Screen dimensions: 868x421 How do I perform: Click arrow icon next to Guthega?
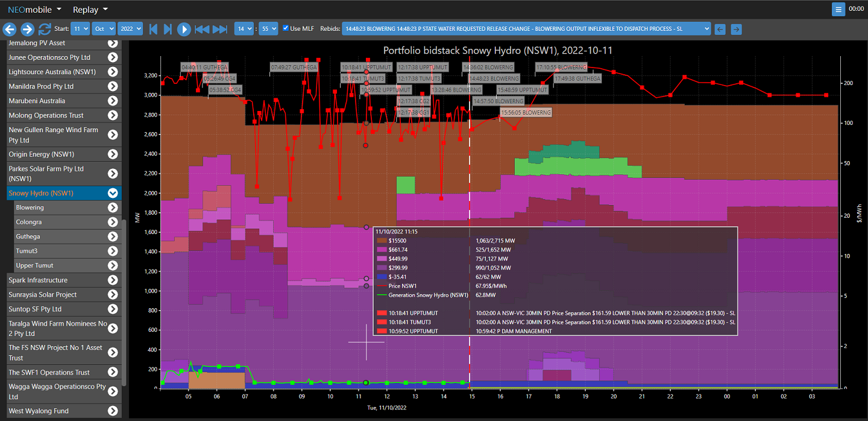pyautogui.click(x=113, y=236)
